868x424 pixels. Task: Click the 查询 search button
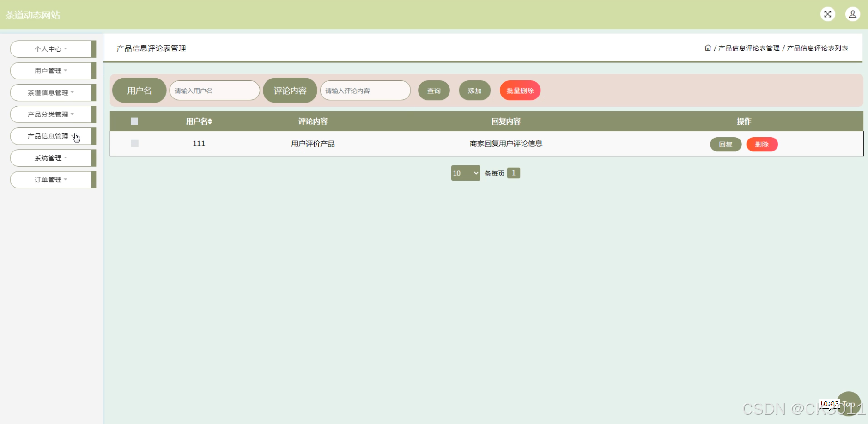pos(434,91)
